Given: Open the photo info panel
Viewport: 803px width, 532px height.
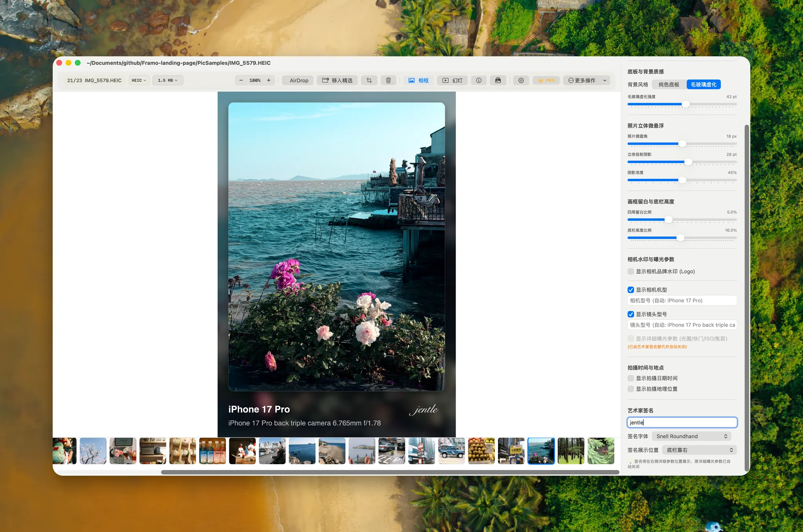Looking at the screenshot, I should coord(479,80).
